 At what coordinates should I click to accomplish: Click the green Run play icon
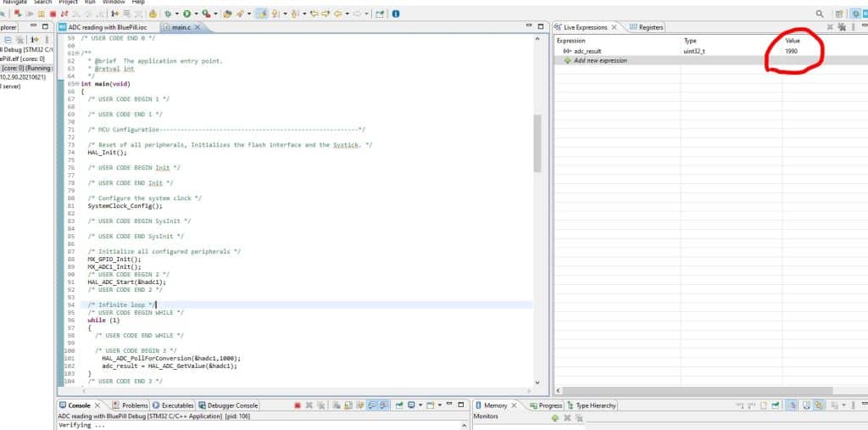[187, 14]
